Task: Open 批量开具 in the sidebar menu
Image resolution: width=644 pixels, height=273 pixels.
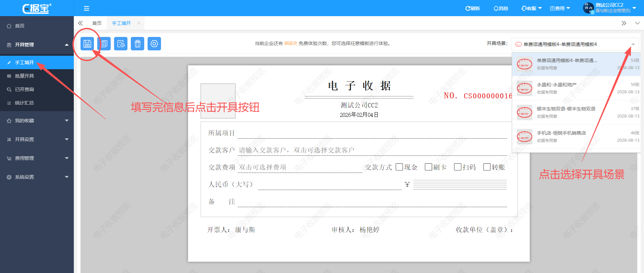Action: [24, 76]
